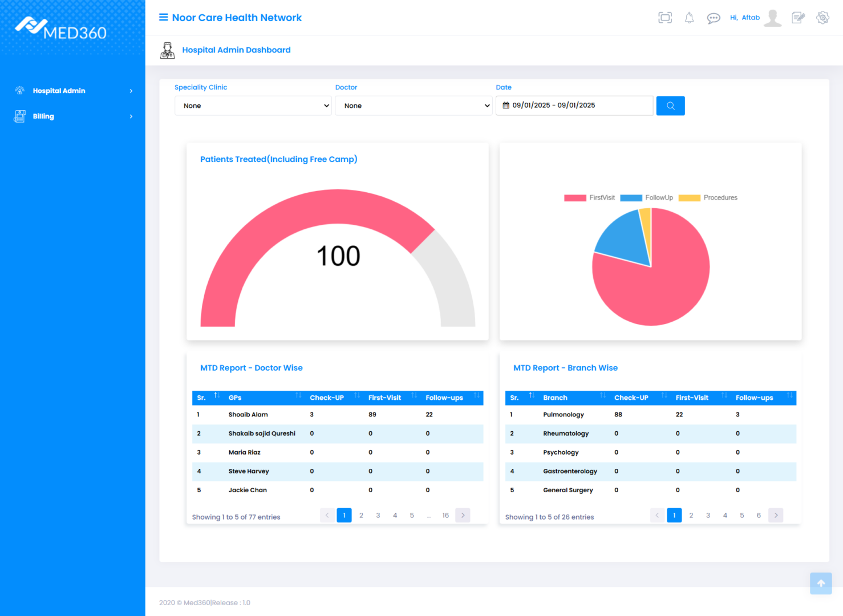Go to page 6 of Branch Wise table

coord(759,515)
